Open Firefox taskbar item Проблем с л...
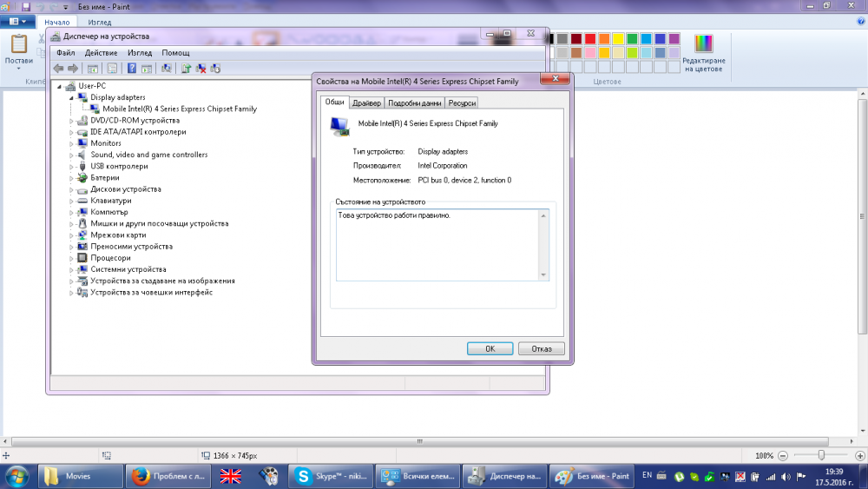This screenshot has width=868, height=489. click(168, 476)
